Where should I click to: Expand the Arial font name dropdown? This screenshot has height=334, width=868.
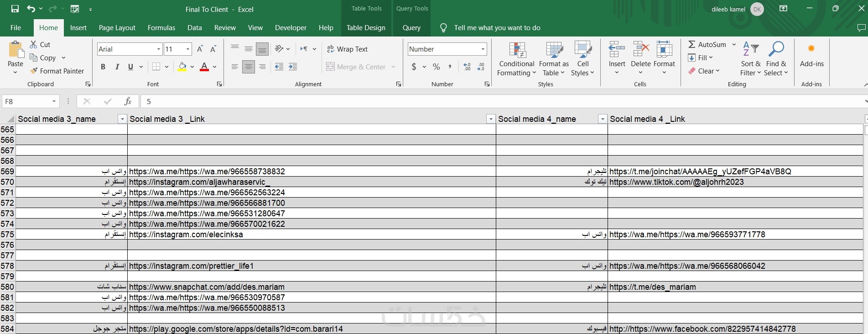(159, 49)
